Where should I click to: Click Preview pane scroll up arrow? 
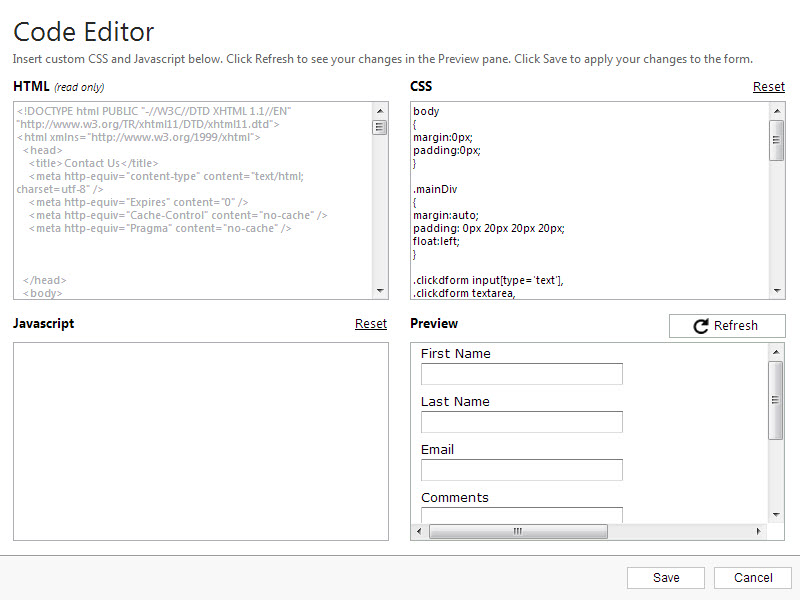(776, 352)
